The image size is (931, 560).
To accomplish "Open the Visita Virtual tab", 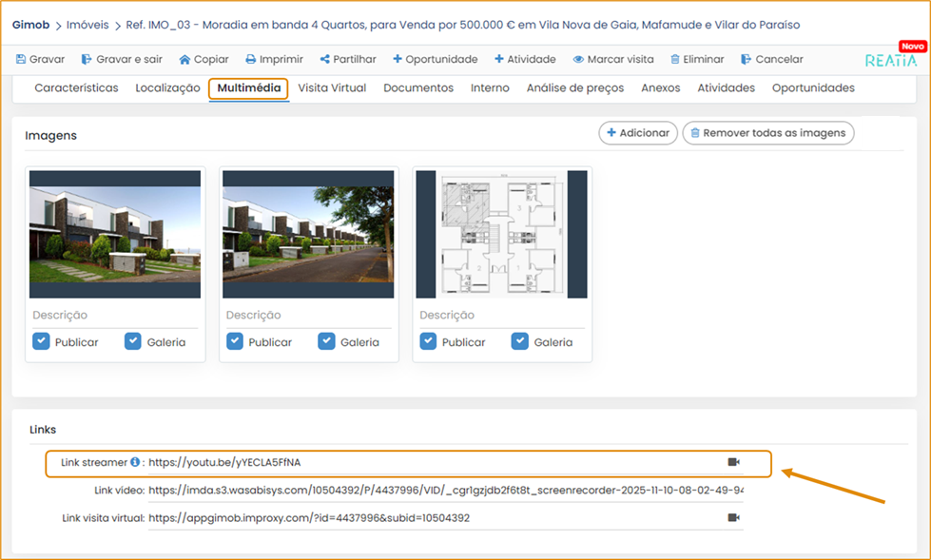I will (332, 88).
